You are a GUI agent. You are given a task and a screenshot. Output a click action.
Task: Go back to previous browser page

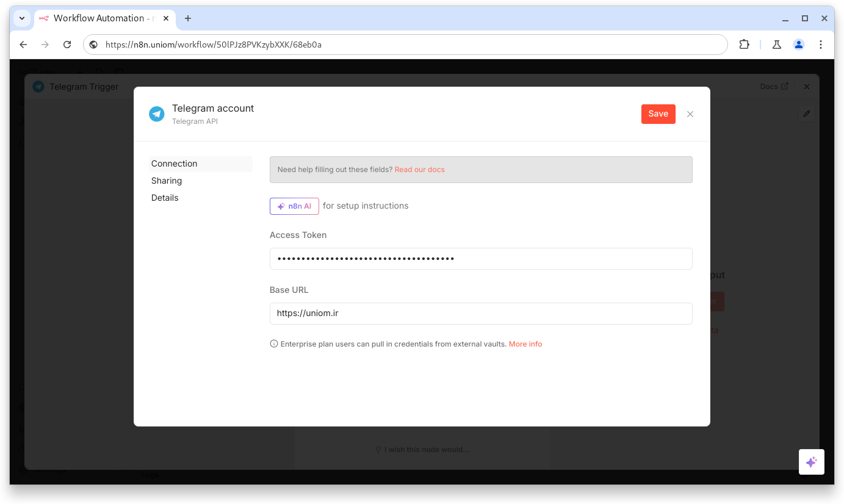point(23,45)
